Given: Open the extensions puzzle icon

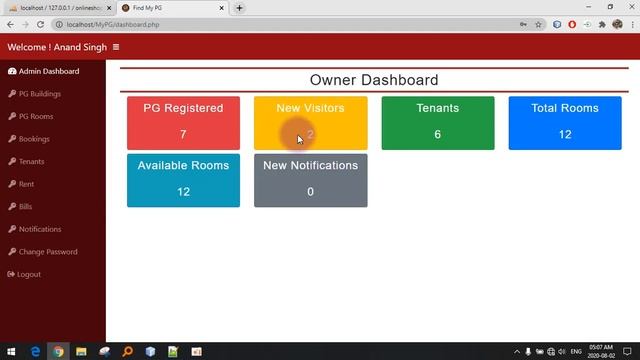Looking at the screenshot, I should 602,24.
